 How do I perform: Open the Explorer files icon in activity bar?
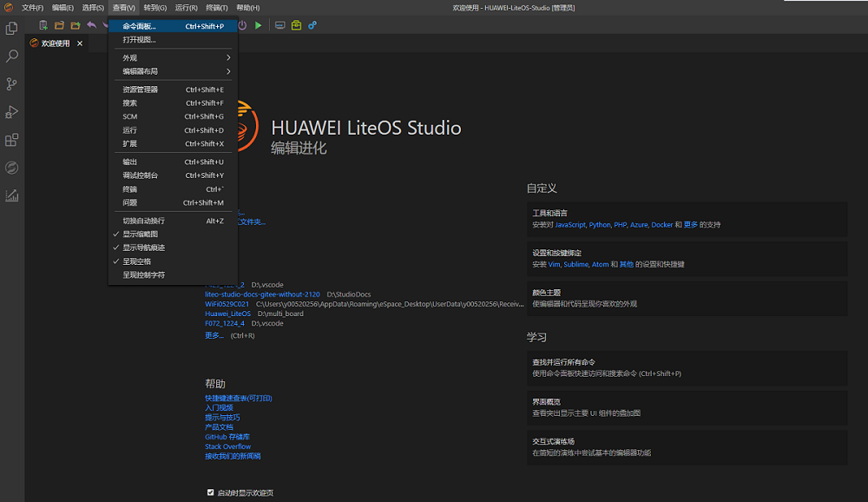tap(11, 29)
